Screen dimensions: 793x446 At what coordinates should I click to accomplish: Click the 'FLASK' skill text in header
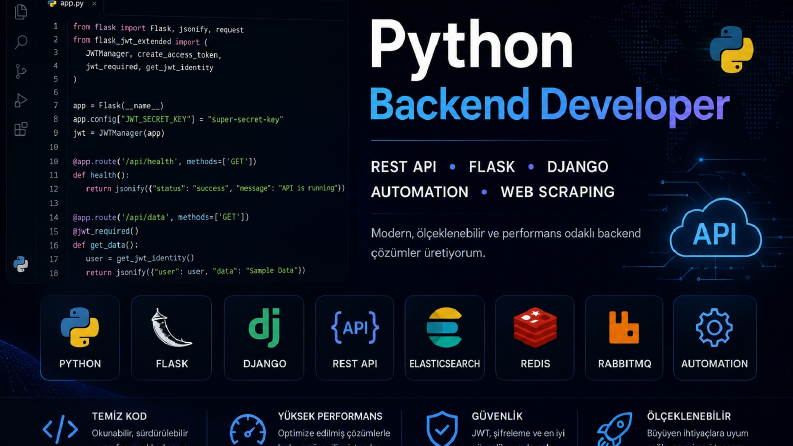(x=492, y=167)
